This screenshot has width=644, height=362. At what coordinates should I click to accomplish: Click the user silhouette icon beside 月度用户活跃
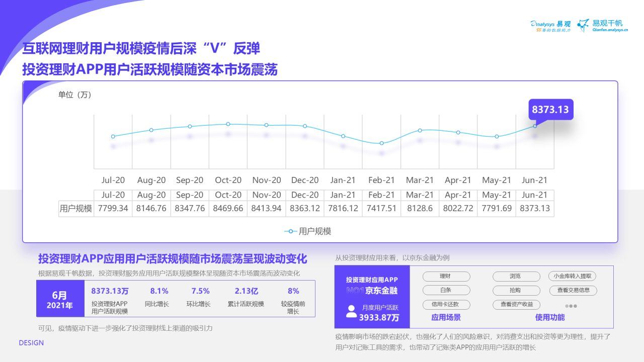[351, 312]
